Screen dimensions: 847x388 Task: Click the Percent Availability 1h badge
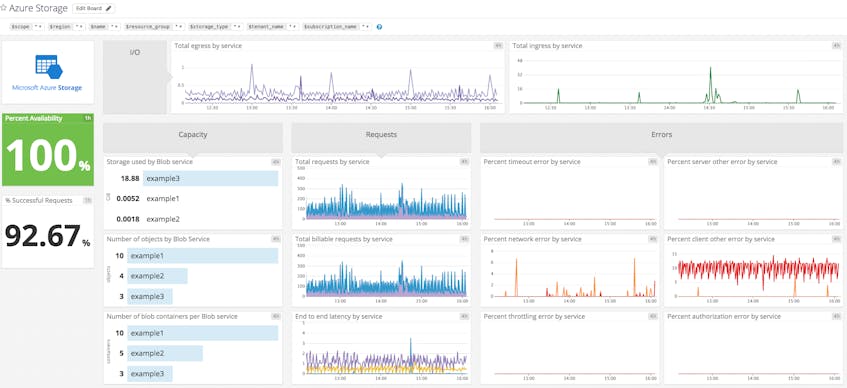88,118
